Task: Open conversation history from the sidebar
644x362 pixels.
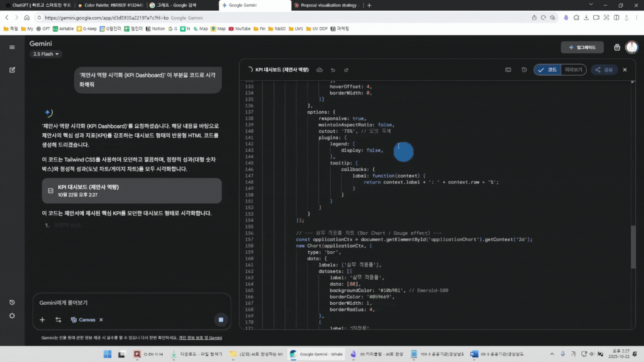Action: (x=12, y=302)
